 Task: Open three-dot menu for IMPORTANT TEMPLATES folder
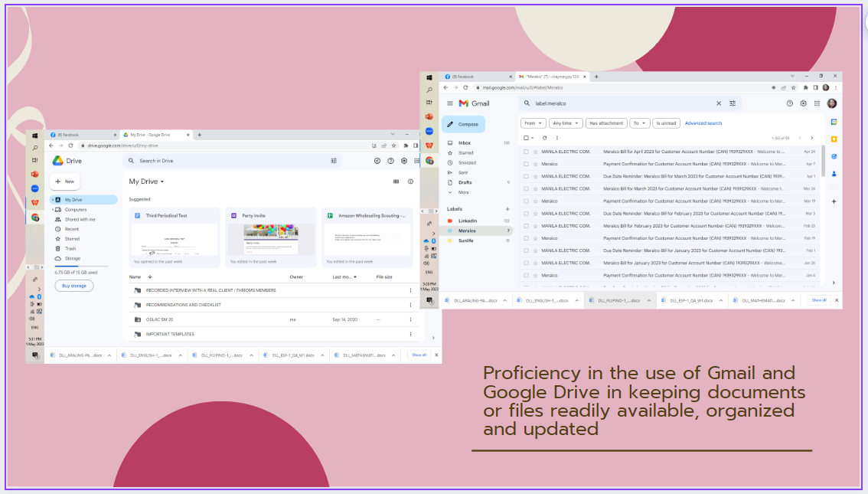(410, 335)
